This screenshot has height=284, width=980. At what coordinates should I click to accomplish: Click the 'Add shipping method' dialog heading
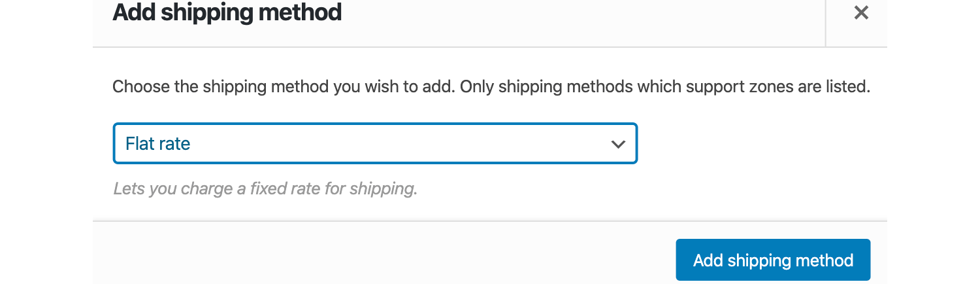[227, 13]
